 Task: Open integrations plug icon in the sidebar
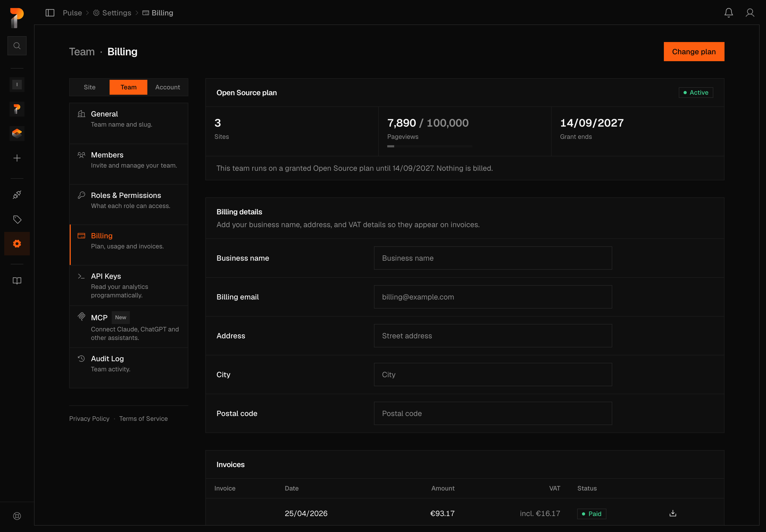point(17,195)
